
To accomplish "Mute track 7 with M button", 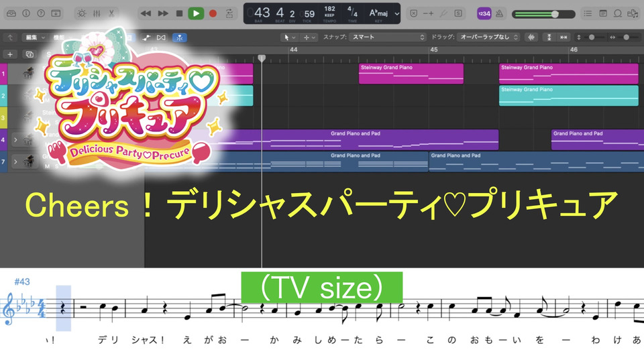I will (x=47, y=166).
